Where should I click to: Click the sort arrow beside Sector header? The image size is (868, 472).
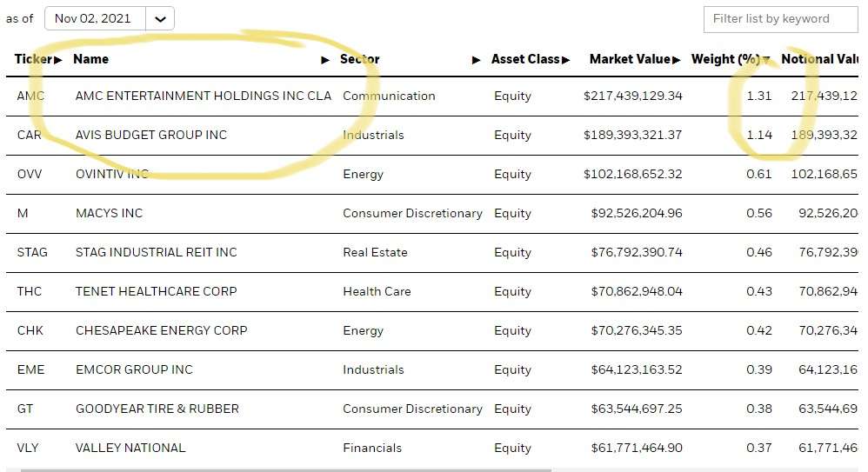tap(476, 60)
